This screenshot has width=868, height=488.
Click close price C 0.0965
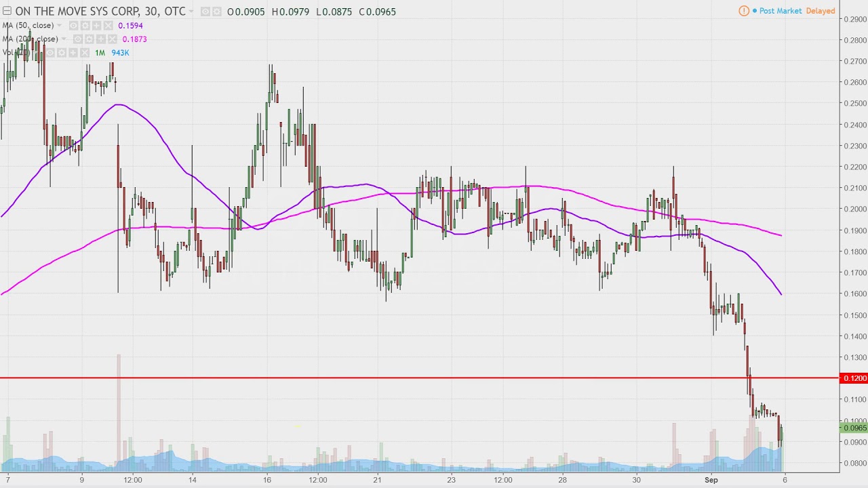click(377, 12)
